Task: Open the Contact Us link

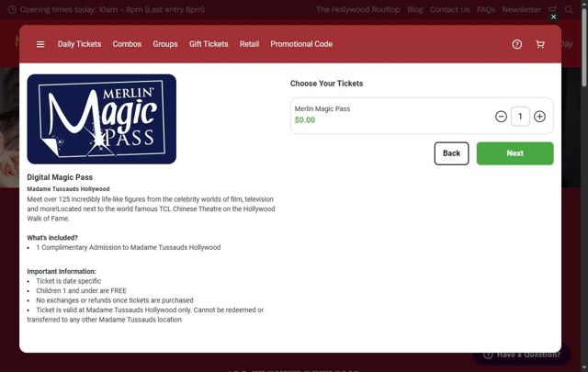Action: [449, 9]
